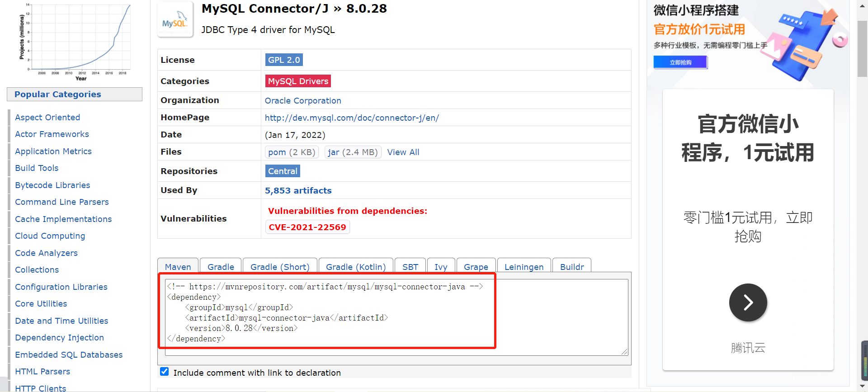The height and width of the screenshot is (392, 868).
Task: Open Embedded SQL Databases category
Action: pyautogui.click(x=69, y=354)
